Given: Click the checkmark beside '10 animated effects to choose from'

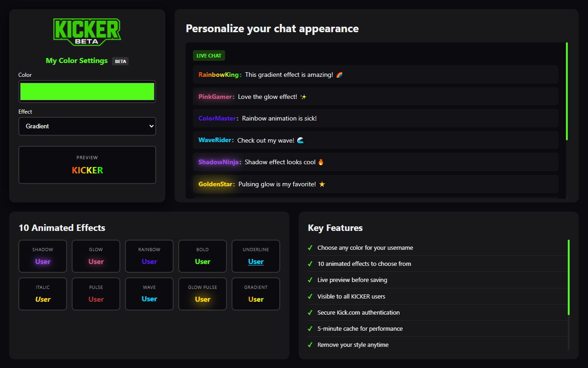Looking at the screenshot, I should click(x=310, y=264).
